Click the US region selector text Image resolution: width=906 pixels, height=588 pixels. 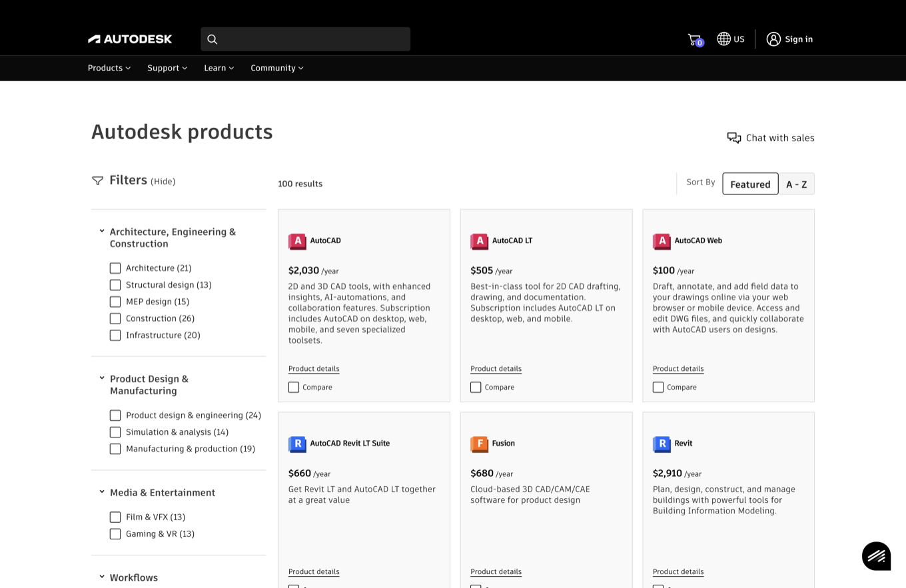click(739, 39)
